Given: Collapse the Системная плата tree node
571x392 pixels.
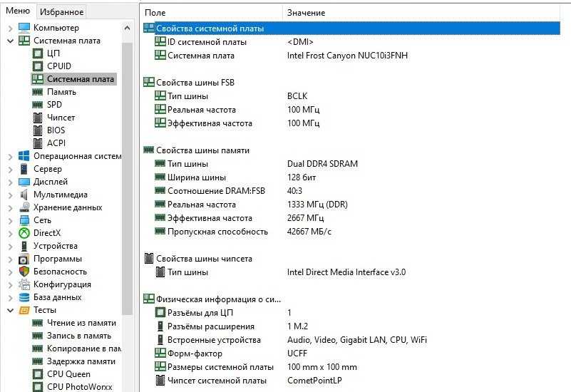Looking at the screenshot, I should [x=11, y=41].
